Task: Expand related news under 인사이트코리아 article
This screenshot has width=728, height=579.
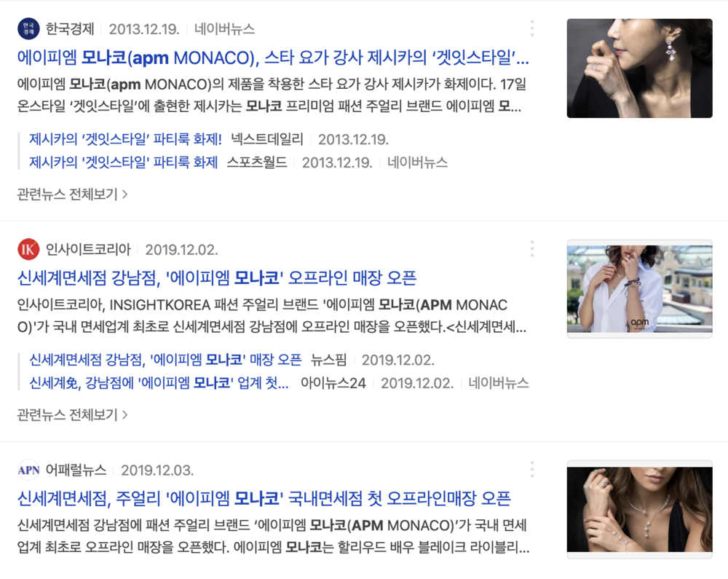Action: [72, 414]
